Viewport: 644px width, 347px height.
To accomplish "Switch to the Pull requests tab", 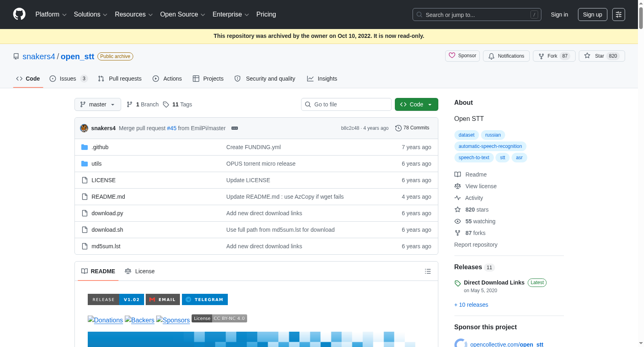I will click(x=120, y=79).
